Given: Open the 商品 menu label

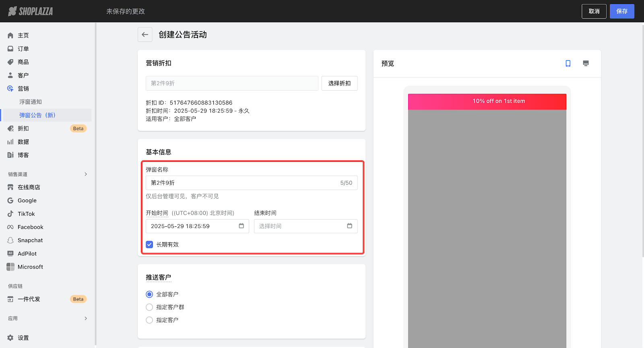Looking at the screenshot, I should pos(23,62).
